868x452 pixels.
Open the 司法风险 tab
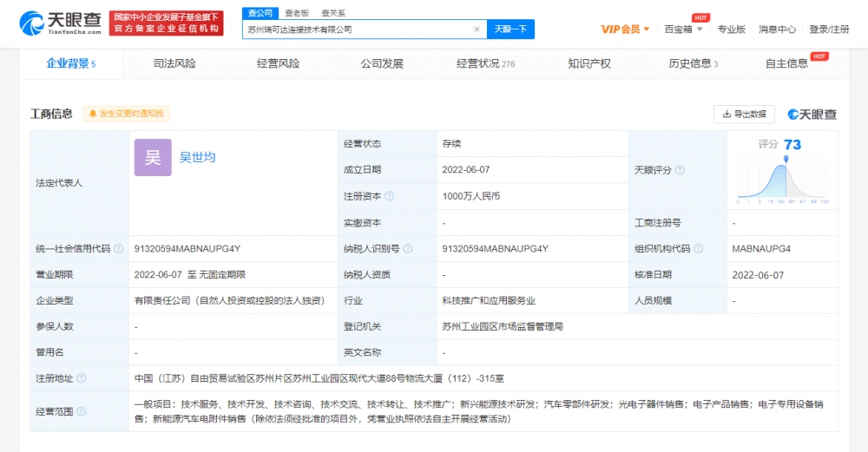(174, 63)
